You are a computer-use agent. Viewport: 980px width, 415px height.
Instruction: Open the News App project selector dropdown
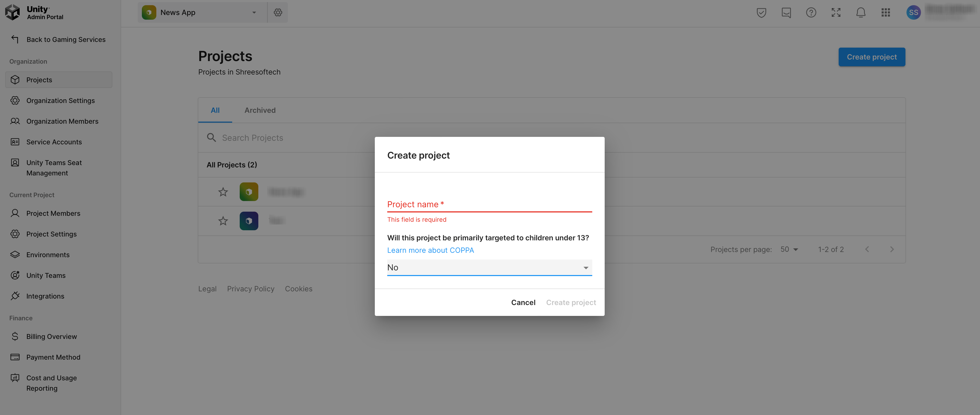[x=202, y=13]
